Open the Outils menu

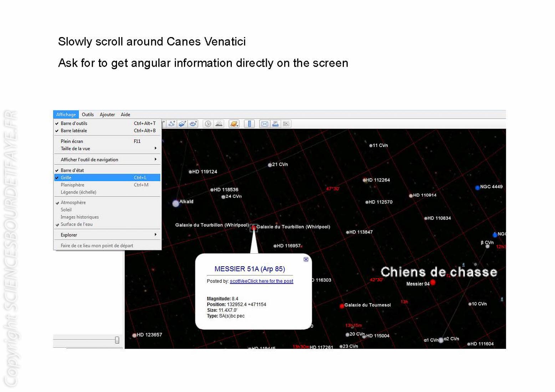pos(88,114)
